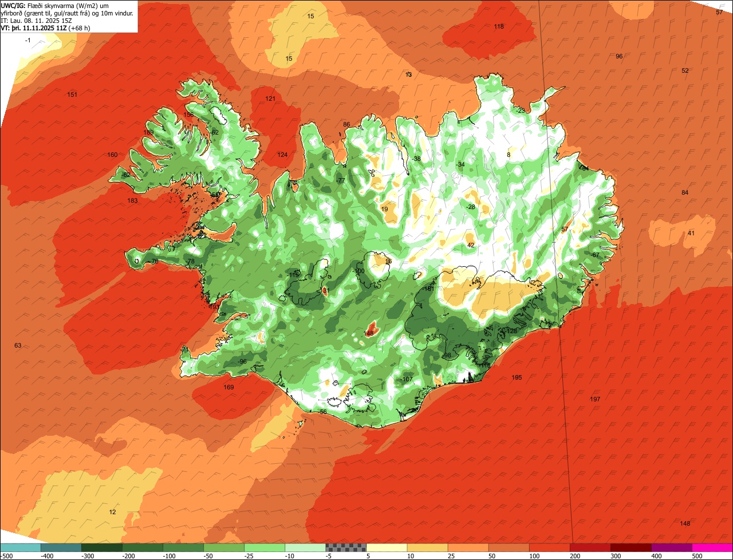Viewport: 733px width, 560px height.
Task: Click the '183' flux value on the map
Action: [x=132, y=201]
